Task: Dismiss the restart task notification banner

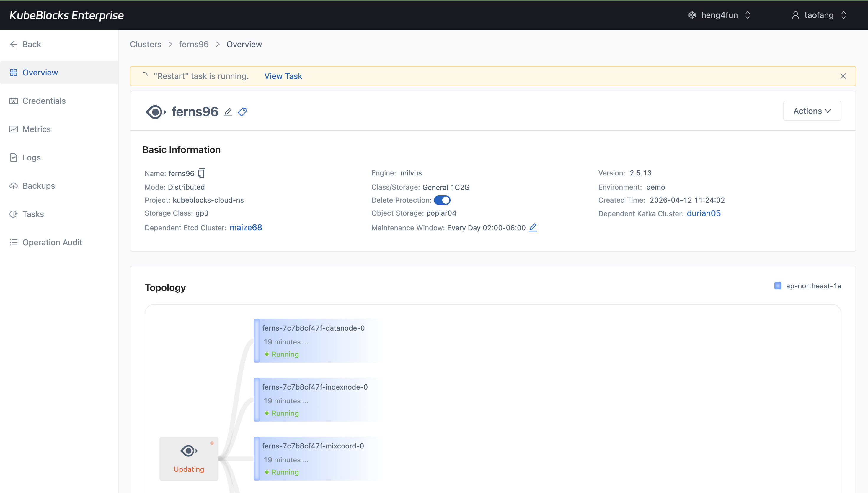Action: (x=843, y=76)
